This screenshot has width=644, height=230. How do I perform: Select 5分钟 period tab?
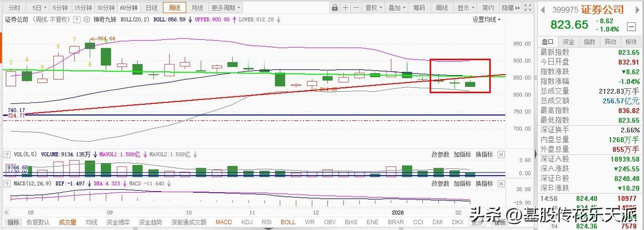(60, 8)
